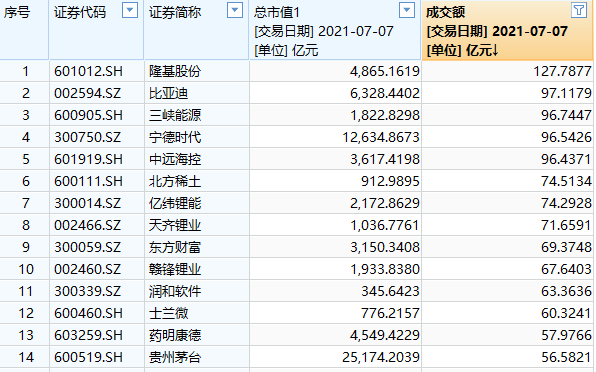596x372 pixels.
Task: Select code cell 600905.SH
Action: [97, 115]
